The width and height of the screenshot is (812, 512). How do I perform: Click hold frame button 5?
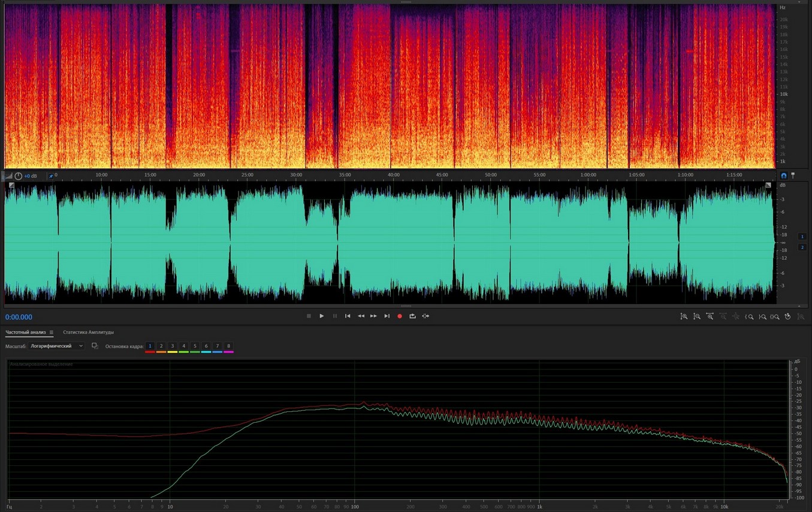[x=195, y=346]
